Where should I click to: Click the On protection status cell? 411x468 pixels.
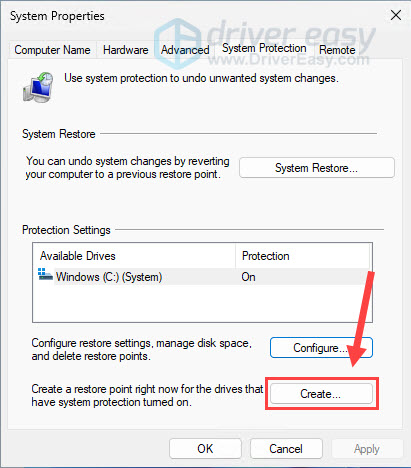(x=248, y=277)
